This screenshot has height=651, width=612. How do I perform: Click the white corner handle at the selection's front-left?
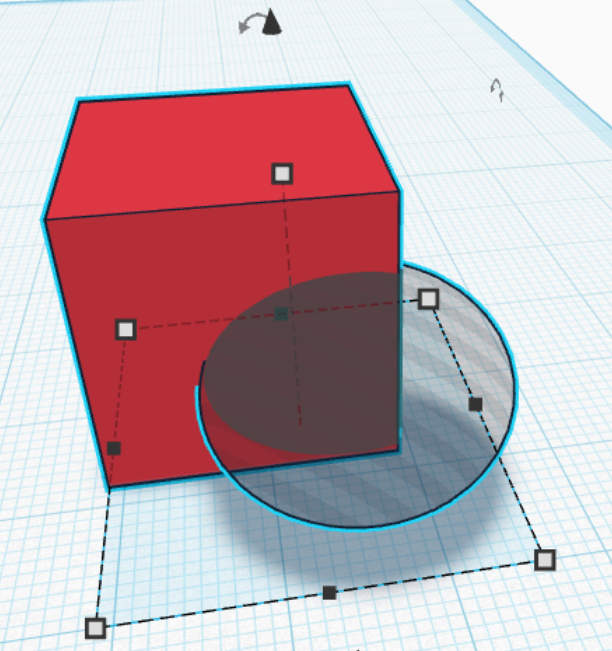(95, 628)
